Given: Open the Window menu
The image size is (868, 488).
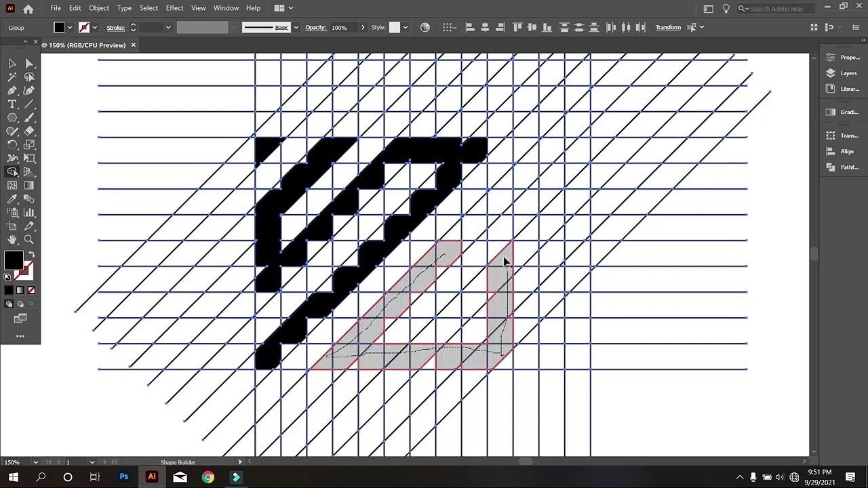Looking at the screenshot, I should tap(226, 8).
